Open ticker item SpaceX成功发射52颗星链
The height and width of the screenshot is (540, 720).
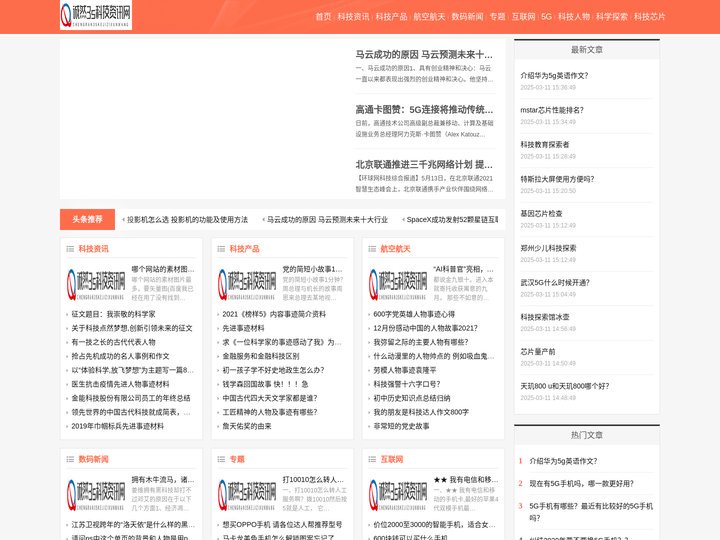tap(452, 219)
